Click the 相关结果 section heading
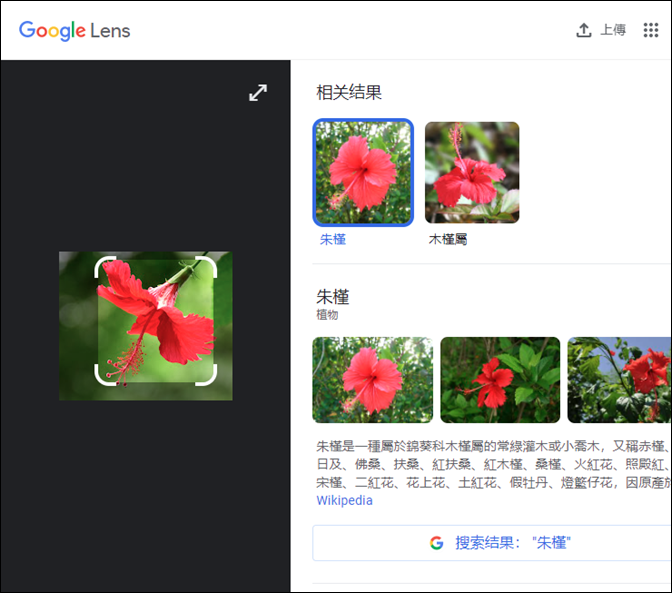The height and width of the screenshot is (593, 672). click(x=349, y=92)
